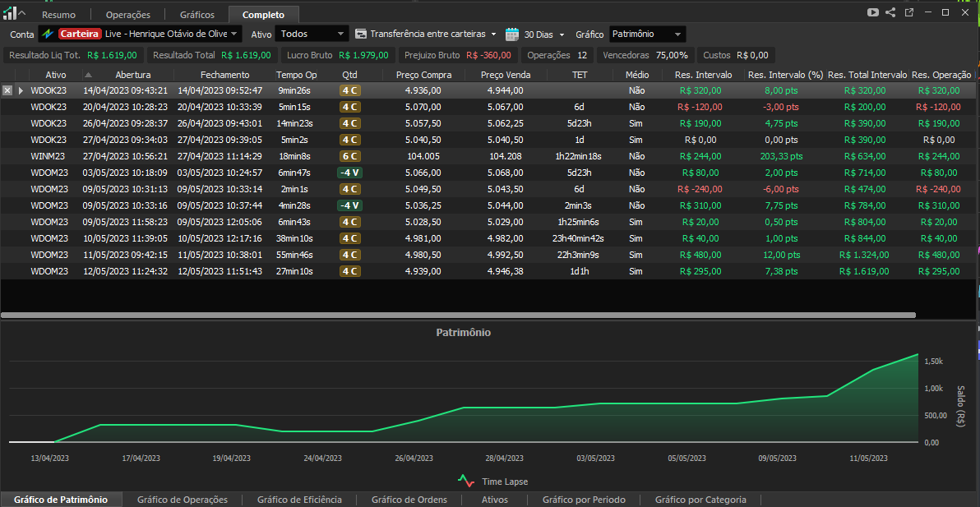
Task: Click the Resultado Liq Tot. value
Action: point(112,55)
